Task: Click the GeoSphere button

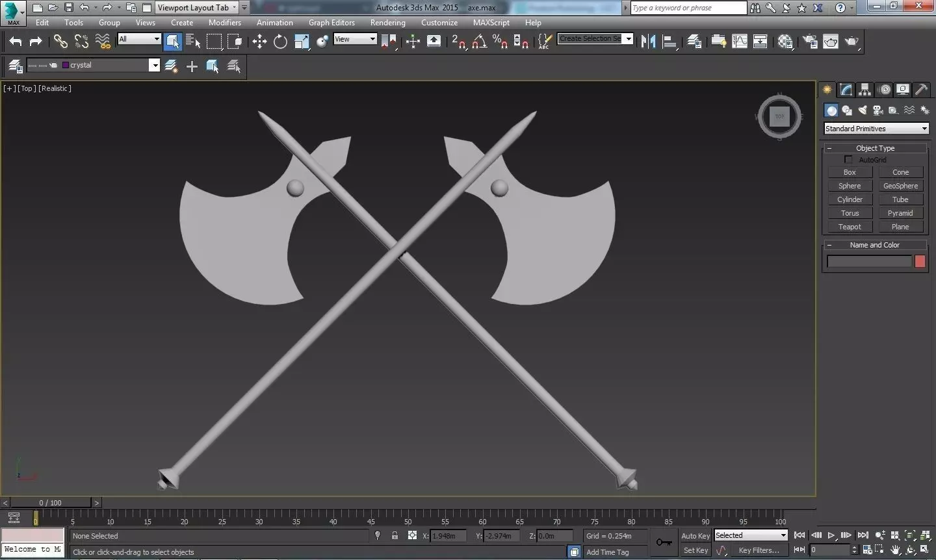Action: pos(900,186)
